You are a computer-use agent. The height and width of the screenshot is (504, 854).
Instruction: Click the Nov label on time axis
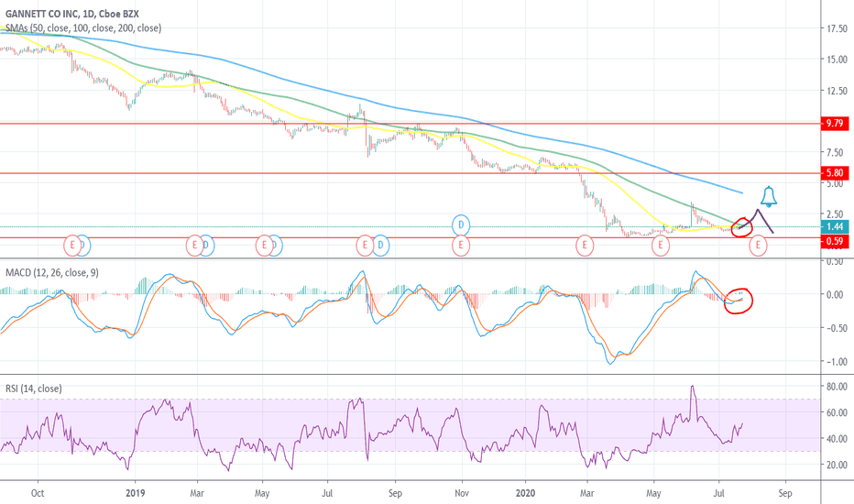(461, 493)
